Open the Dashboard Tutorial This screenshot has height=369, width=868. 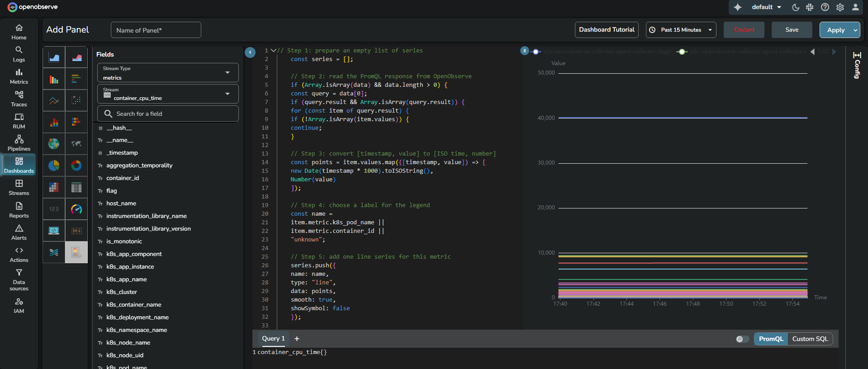coord(607,30)
